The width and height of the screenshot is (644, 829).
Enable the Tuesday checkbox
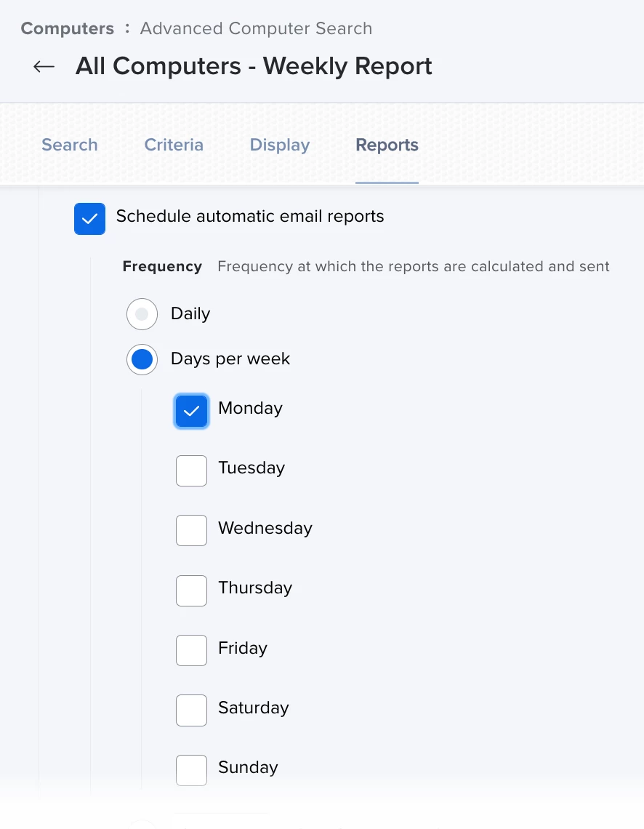(x=191, y=470)
